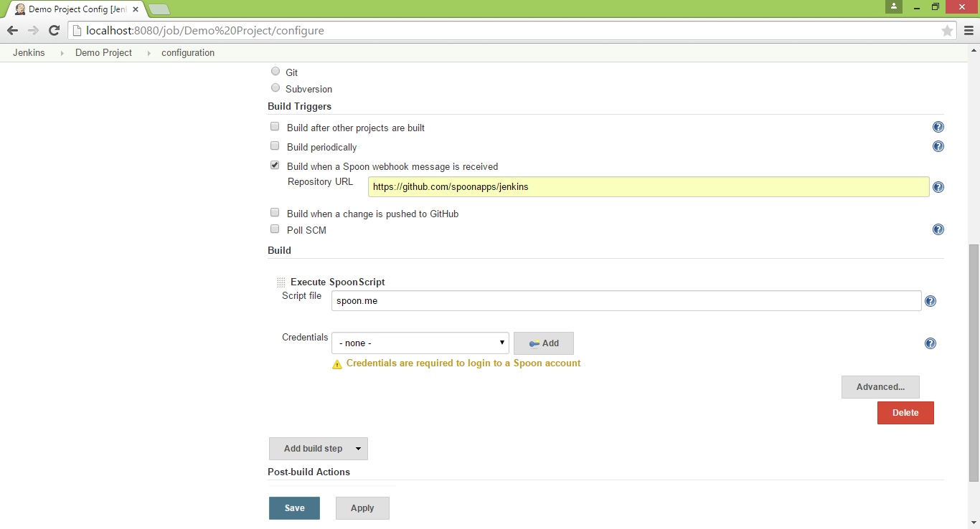Click browser forward arrow
The width and height of the screenshot is (980, 529).
coord(33,31)
